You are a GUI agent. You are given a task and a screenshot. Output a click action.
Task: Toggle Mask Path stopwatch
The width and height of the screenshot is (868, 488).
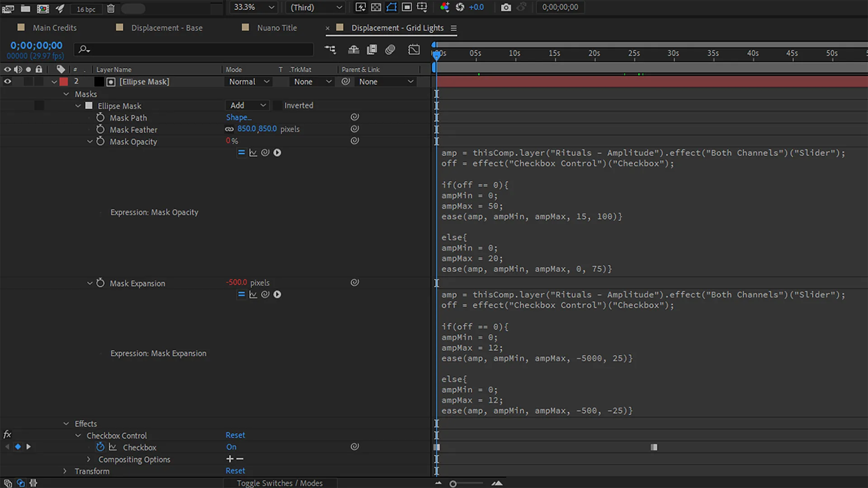[100, 117]
